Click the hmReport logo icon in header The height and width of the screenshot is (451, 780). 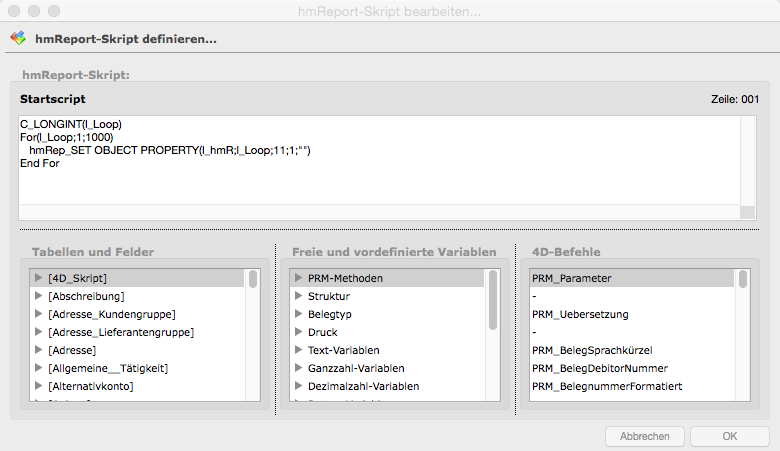point(18,39)
